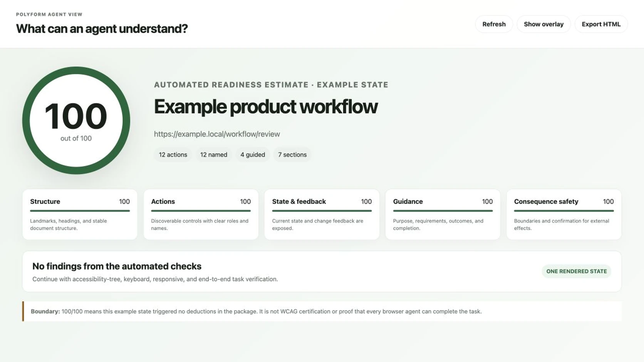Open the Actions score card
Viewport: 644px width, 362px height.
[201, 214]
